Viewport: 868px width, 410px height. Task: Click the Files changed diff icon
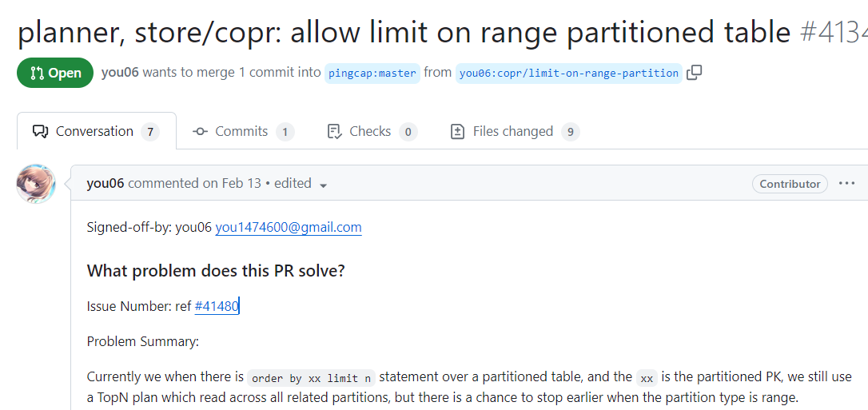click(458, 132)
